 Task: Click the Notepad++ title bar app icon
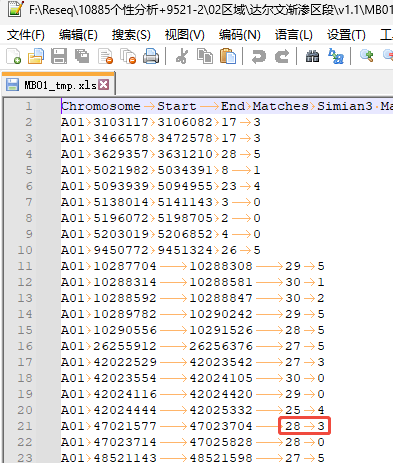(15, 9)
